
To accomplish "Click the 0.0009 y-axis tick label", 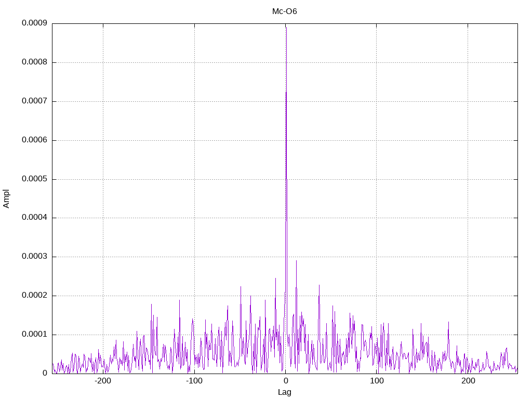I will (35, 23).
